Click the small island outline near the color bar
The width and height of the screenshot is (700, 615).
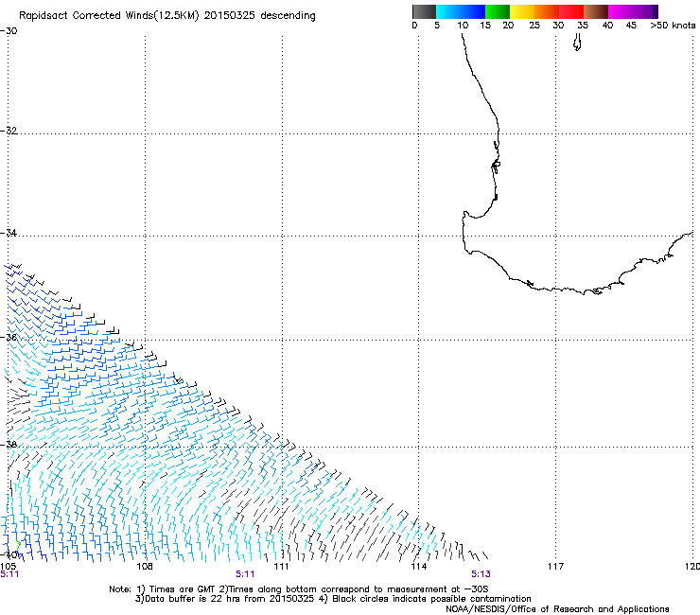[x=577, y=43]
